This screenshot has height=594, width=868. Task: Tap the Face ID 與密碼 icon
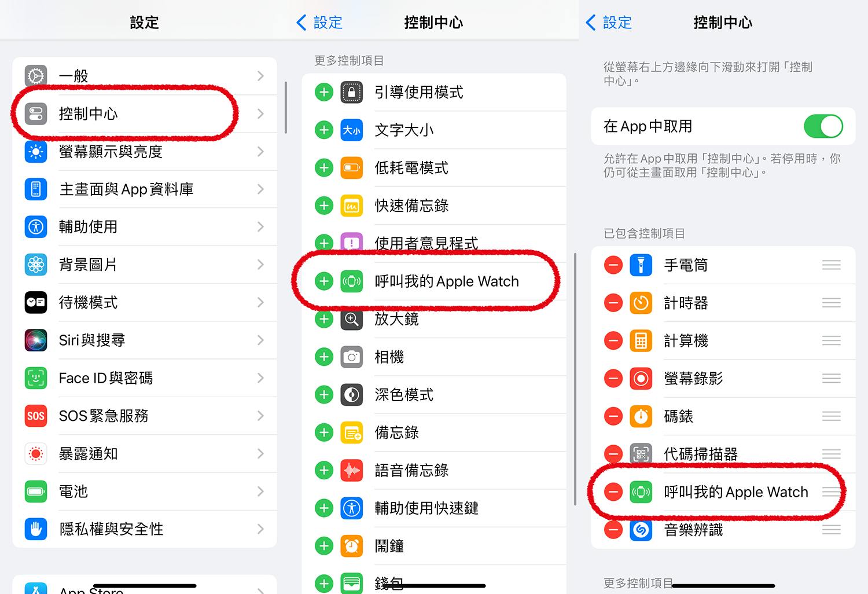coord(36,378)
